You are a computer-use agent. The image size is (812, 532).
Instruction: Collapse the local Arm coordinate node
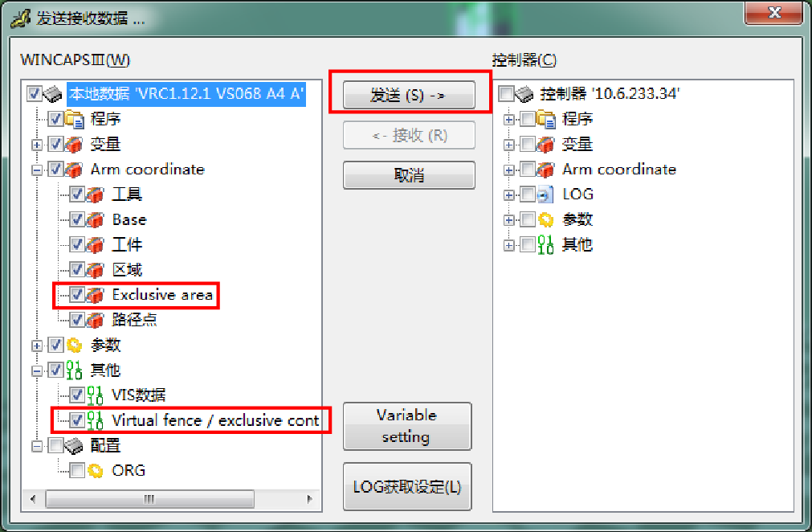click(37, 170)
